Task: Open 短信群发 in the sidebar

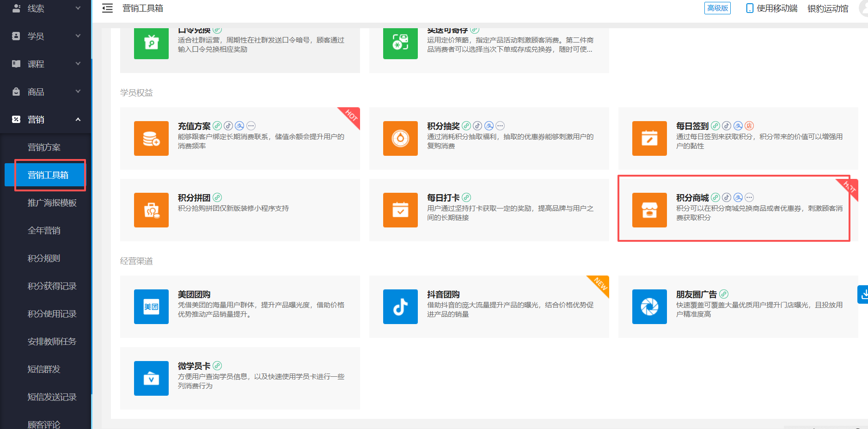Action: click(x=44, y=369)
